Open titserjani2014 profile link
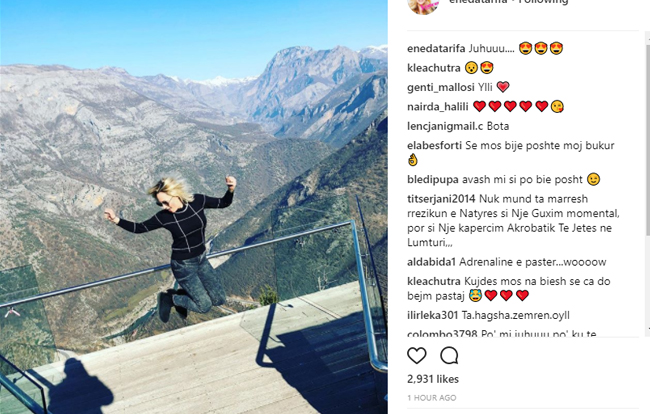This screenshot has width=650, height=414. (441, 199)
